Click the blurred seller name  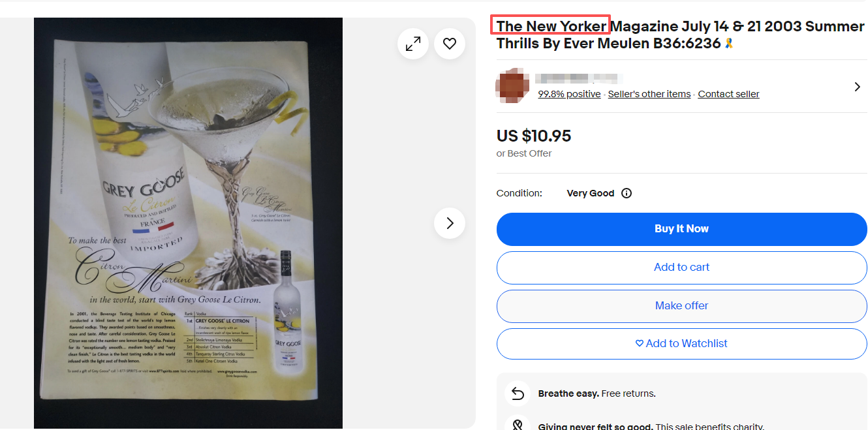coord(578,78)
